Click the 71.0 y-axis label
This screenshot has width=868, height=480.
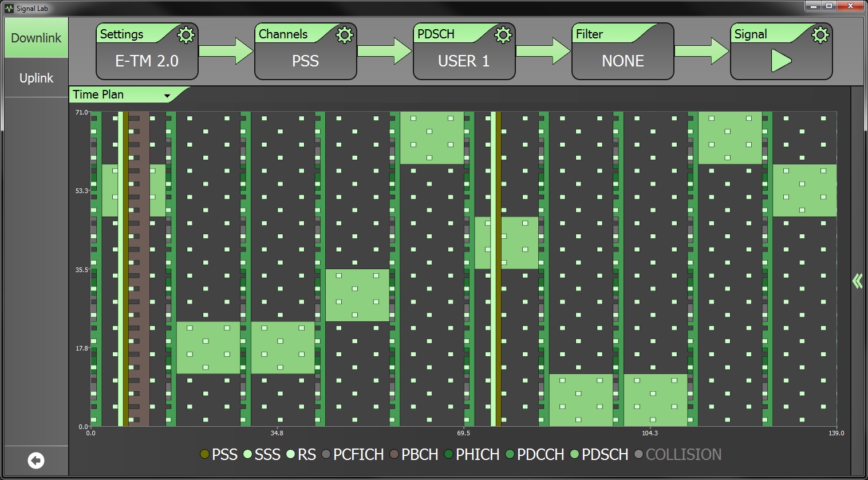(x=81, y=112)
